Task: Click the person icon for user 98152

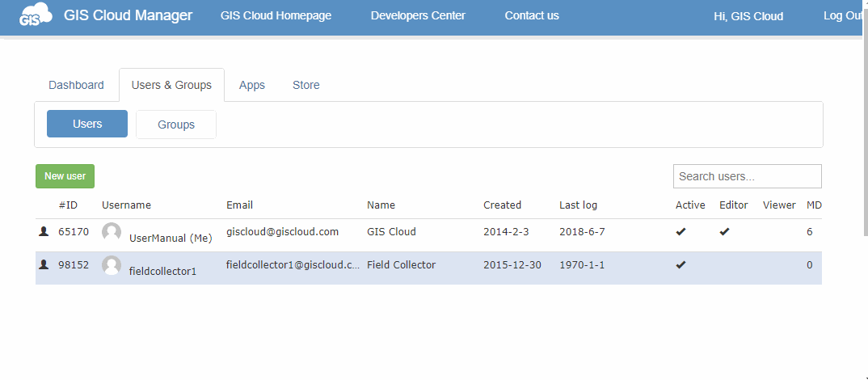Action: pyautogui.click(x=44, y=264)
